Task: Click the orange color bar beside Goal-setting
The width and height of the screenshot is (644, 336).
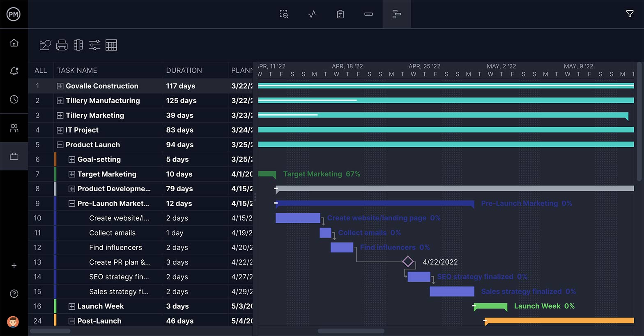Action: pos(55,159)
